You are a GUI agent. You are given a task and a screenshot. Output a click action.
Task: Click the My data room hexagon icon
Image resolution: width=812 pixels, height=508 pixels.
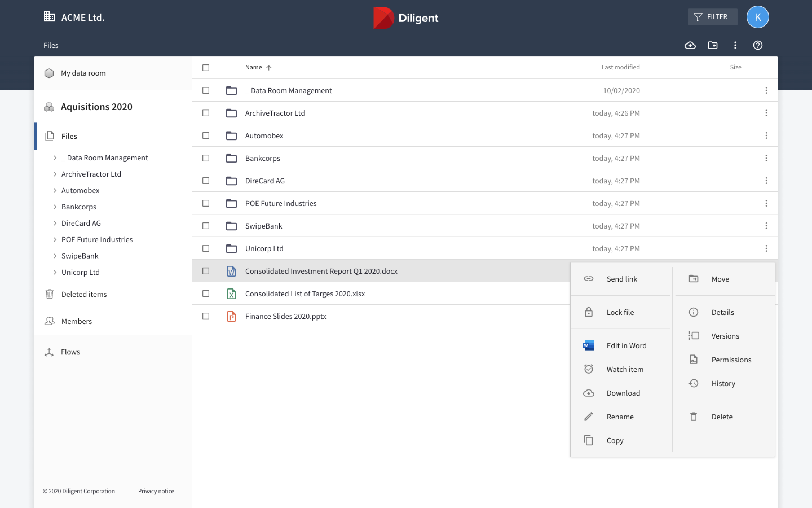(x=49, y=73)
